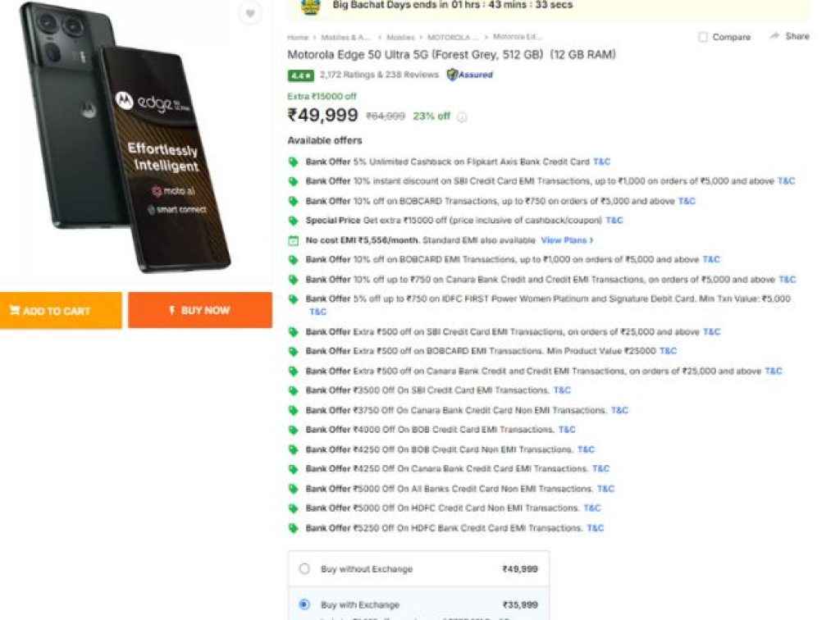Viewport: 840px width, 620px height.
Task: Open T&C for ₹5000 Off All Banks offer
Action: pyautogui.click(x=606, y=489)
